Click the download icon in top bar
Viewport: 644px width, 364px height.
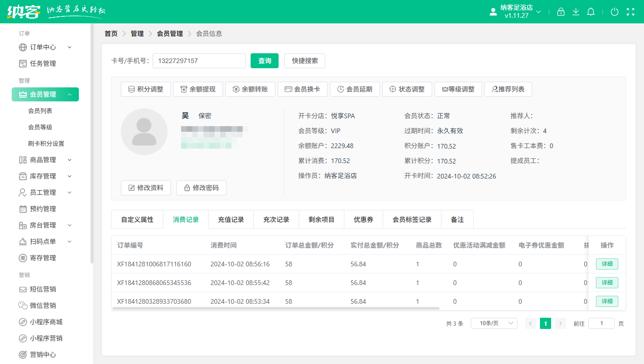576,12
